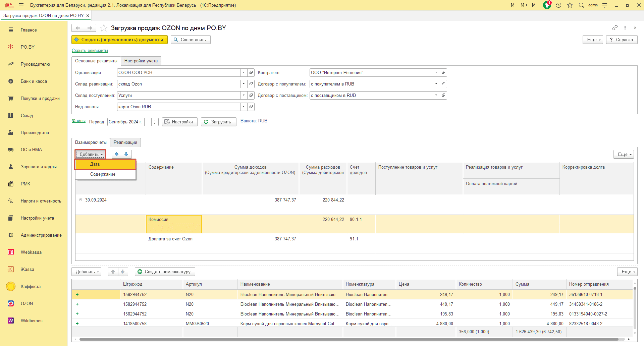Viewport: 644px width, 346px height.
Task: Expand Вид оплаты dropdown
Action: coord(244,107)
